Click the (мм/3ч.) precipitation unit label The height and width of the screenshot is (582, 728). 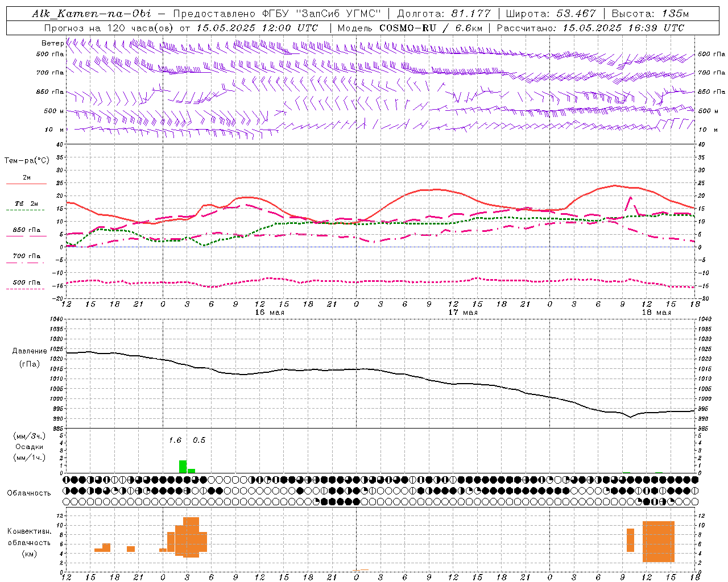coord(30,436)
